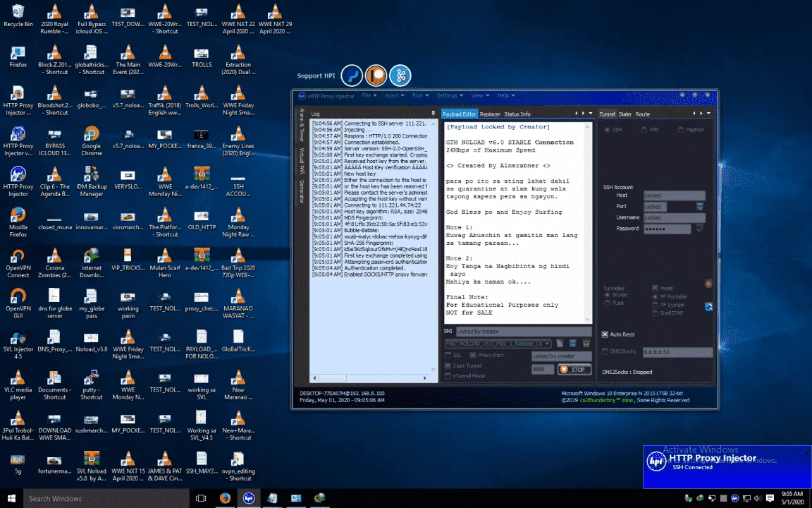
Task: Open the Virtual Wifi side panel
Action: (302, 161)
